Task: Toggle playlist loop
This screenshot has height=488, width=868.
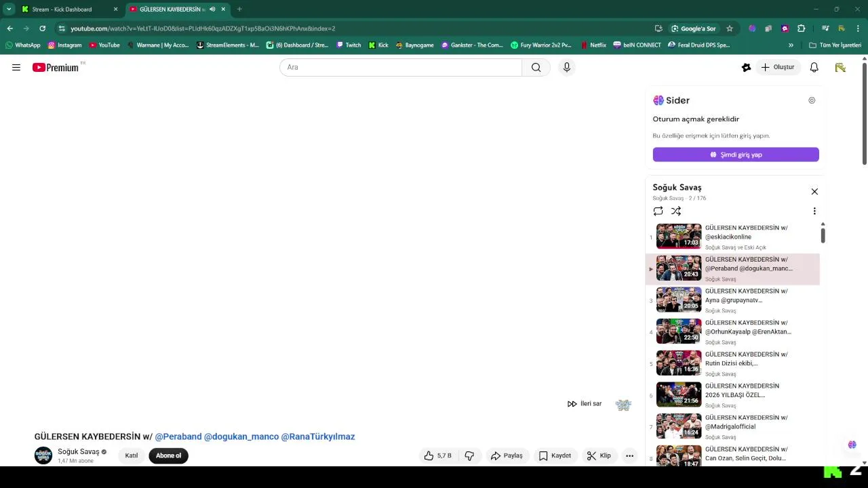Action: 658,211
